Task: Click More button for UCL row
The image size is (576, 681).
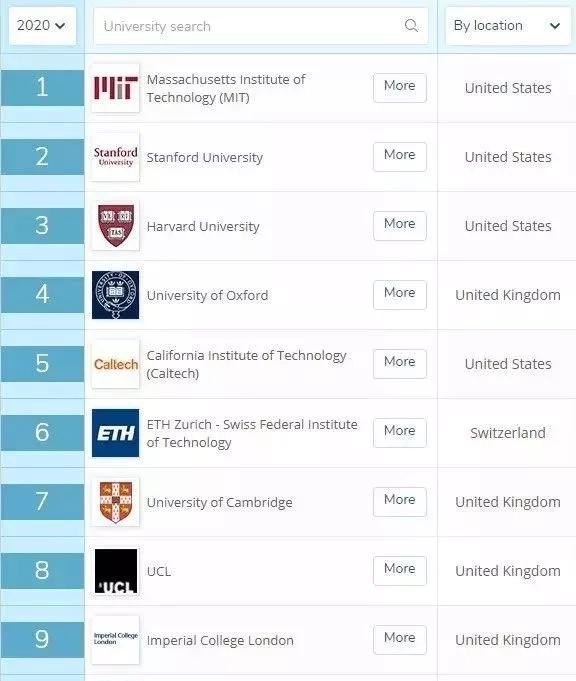Action: point(400,571)
